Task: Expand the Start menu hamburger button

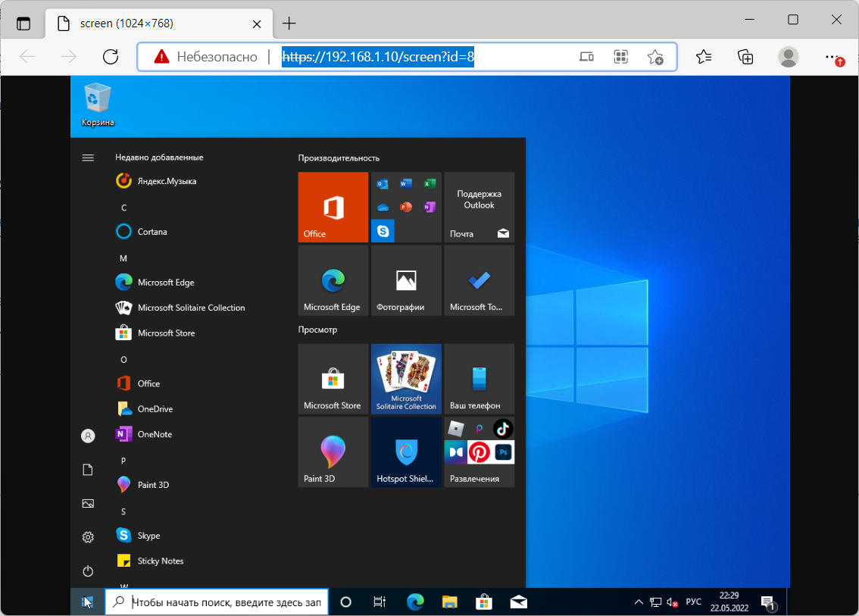Action: click(88, 158)
